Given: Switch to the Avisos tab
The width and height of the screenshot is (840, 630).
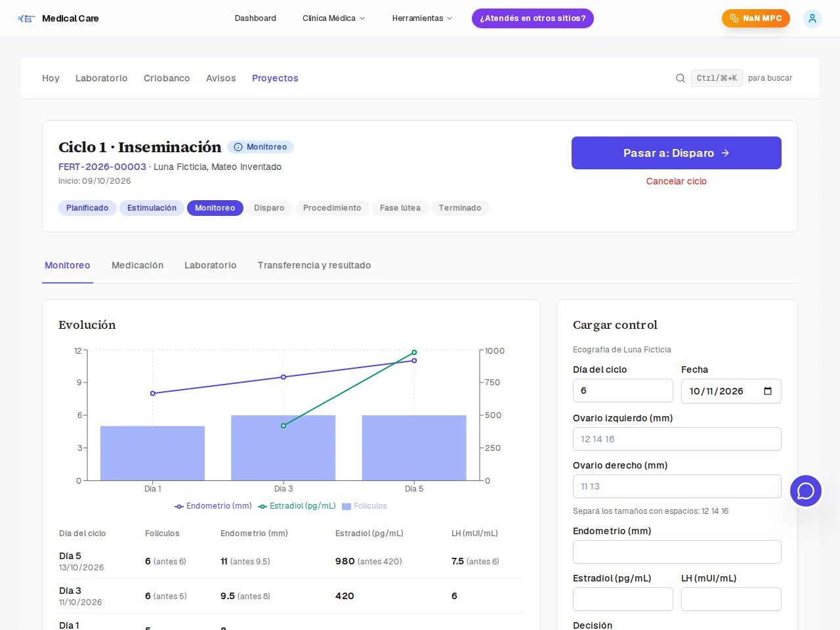Looking at the screenshot, I should click(221, 78).
